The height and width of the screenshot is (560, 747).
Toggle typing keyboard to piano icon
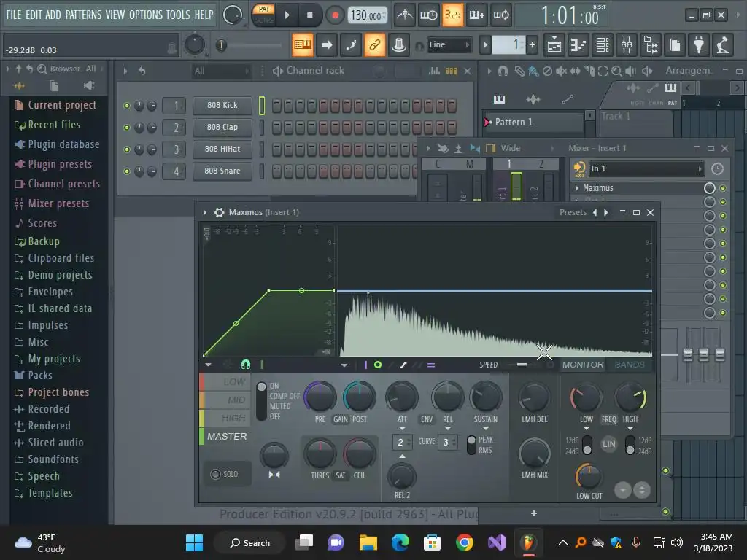[303, 44]
